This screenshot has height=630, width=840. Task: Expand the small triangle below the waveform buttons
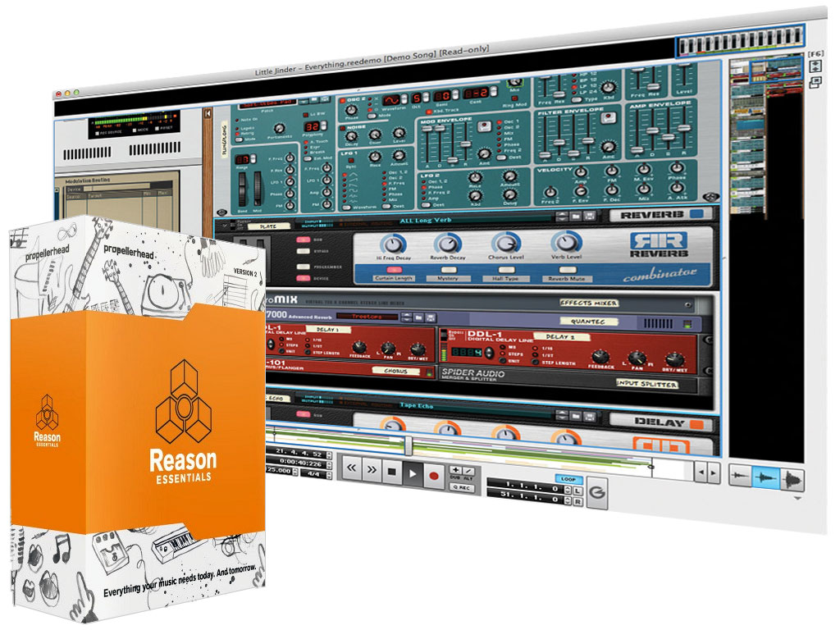(x=796, y=498)
